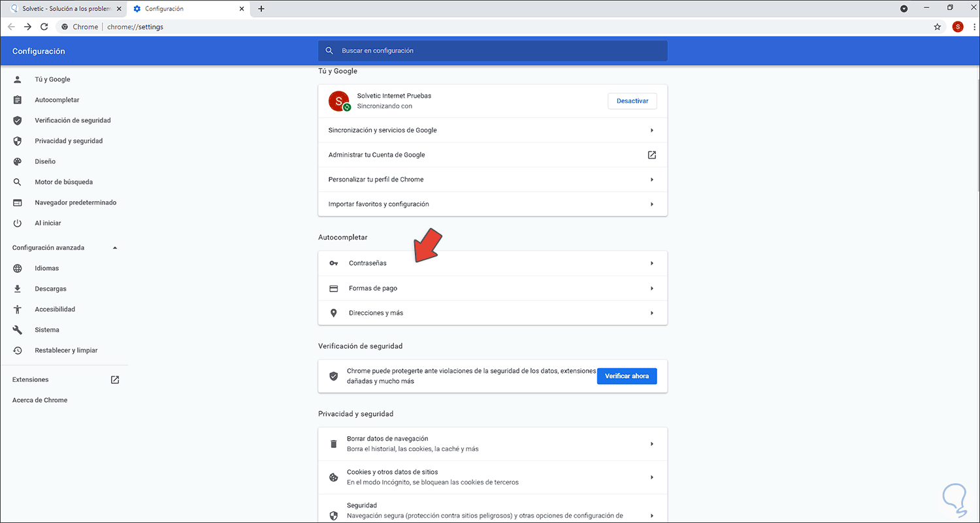The image size is (980, 523).
Task: Bookmark this page with the star icon
Action: point(938,27)
